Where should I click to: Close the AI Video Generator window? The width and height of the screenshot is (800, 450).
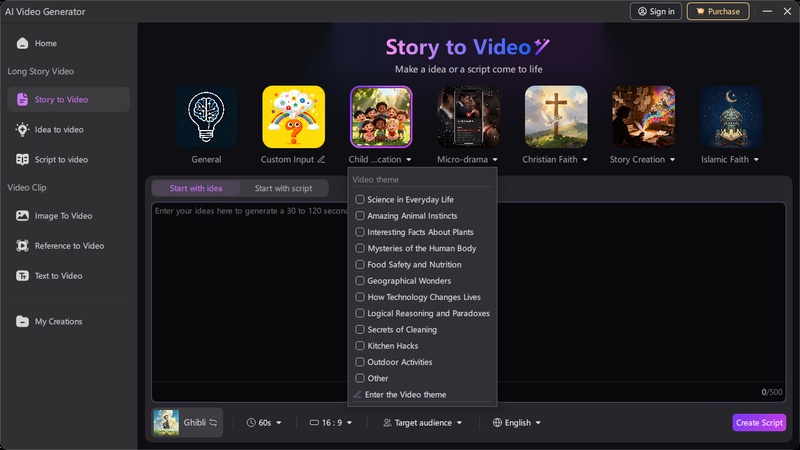click(787, 11)
